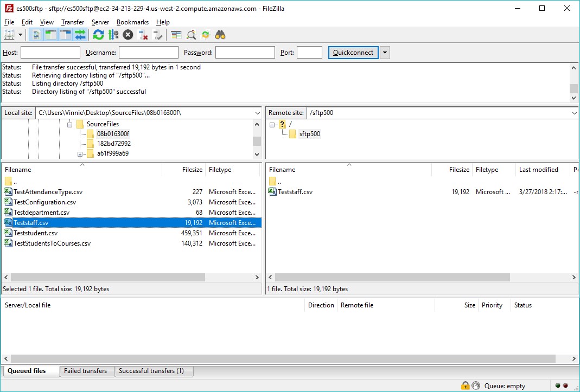
Task: Focus the Port input field
Action: [x=310, y=53]
